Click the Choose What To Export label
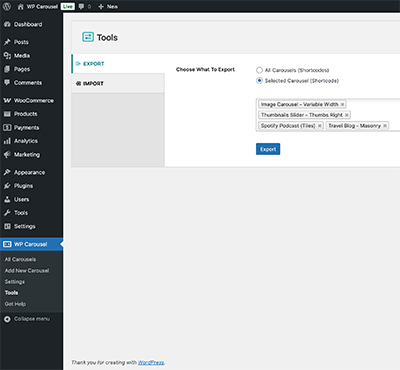Image resolution: width=400 pixels, height=370 pixels. click(205, 69)
